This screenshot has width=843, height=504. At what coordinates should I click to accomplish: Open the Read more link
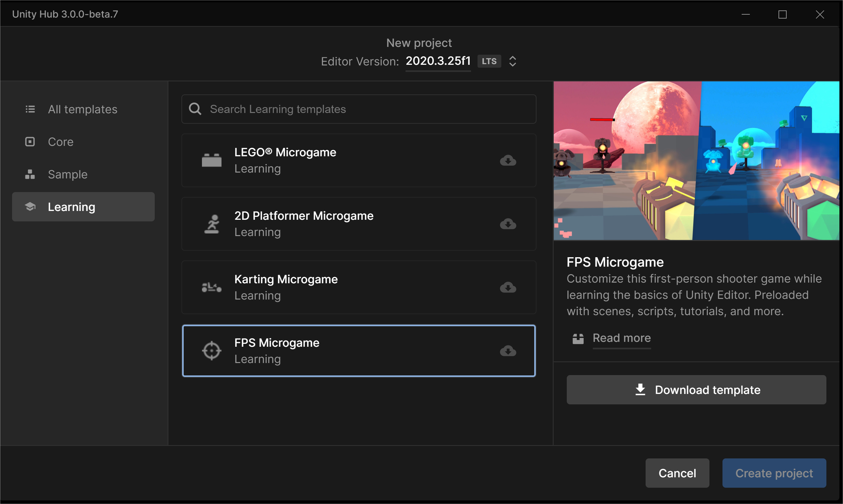tap(622, 338)
